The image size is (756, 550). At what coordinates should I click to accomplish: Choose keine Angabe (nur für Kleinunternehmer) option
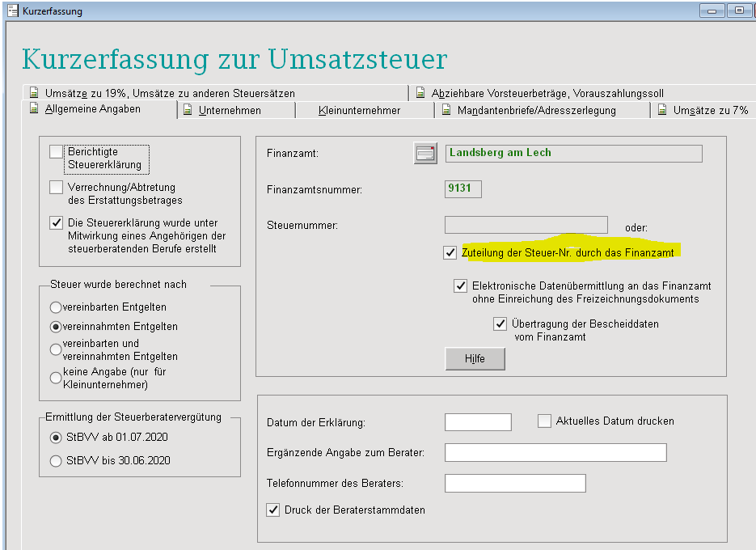click(x=56, y=378)
